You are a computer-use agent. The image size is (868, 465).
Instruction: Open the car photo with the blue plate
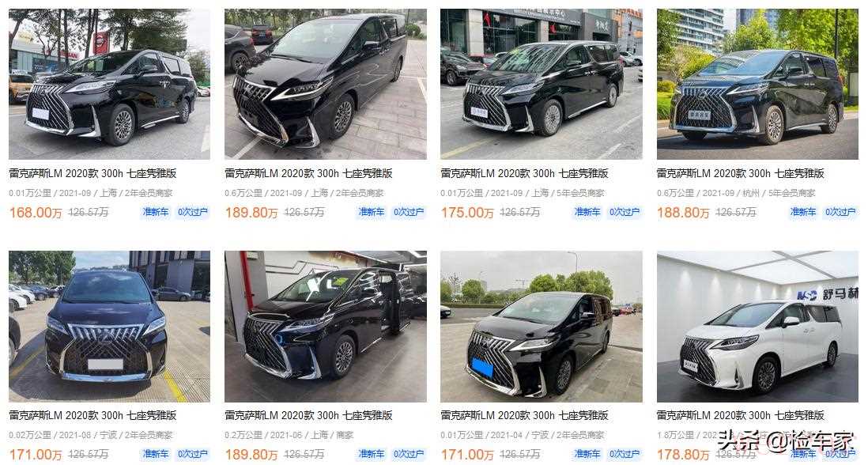click(x=542, y=326)
